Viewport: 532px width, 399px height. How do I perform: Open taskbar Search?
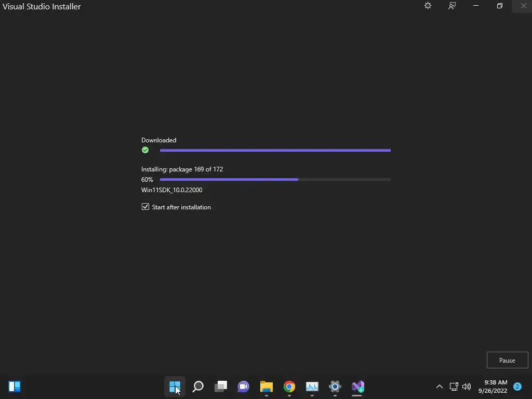click(198, 387)
